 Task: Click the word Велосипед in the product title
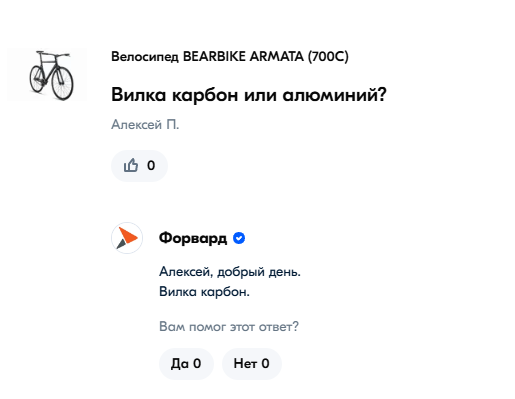(145, 57)
